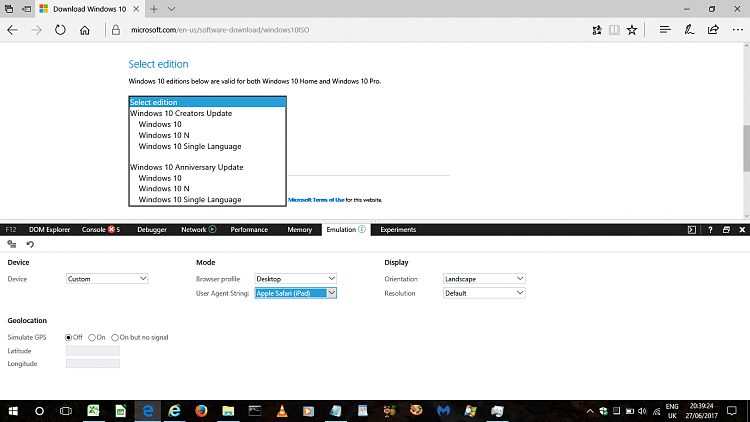Open Browser profile dropdown
Screen dimensions: 750x422
295,279
